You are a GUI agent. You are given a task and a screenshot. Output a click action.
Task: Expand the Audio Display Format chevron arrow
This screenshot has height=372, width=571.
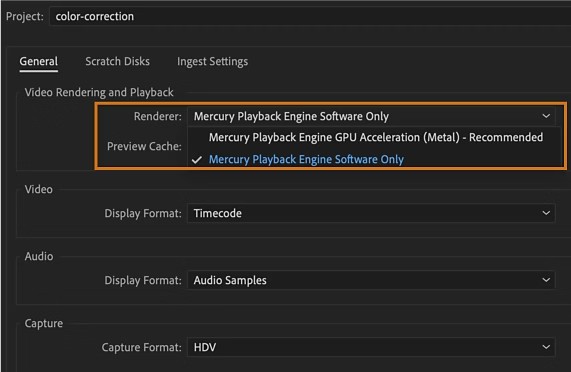pyautogui.click(x=546, y=280)
